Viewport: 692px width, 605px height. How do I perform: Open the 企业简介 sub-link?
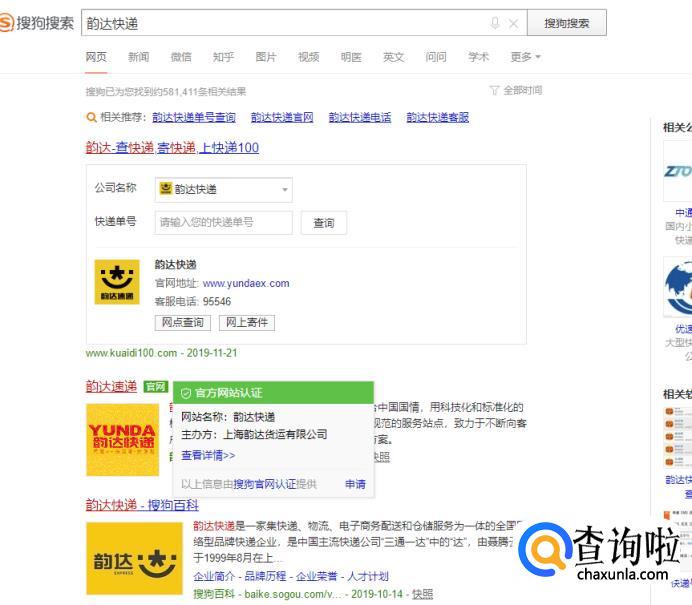coord(214,576)
